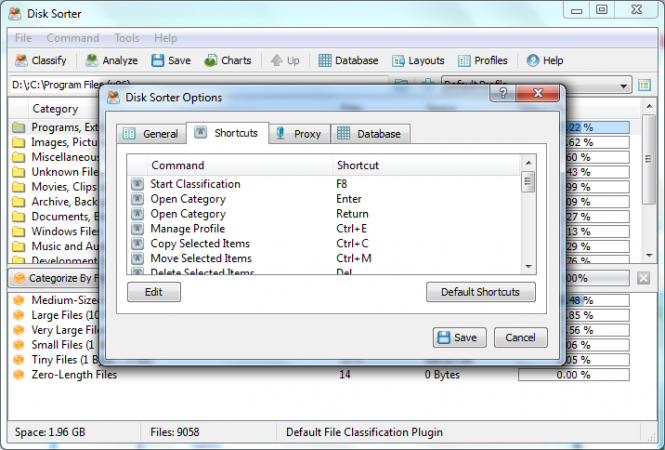This screenshot has width=665, height=450.
Task: Switch to the Database tab in options
Action: tap(370, 134)
